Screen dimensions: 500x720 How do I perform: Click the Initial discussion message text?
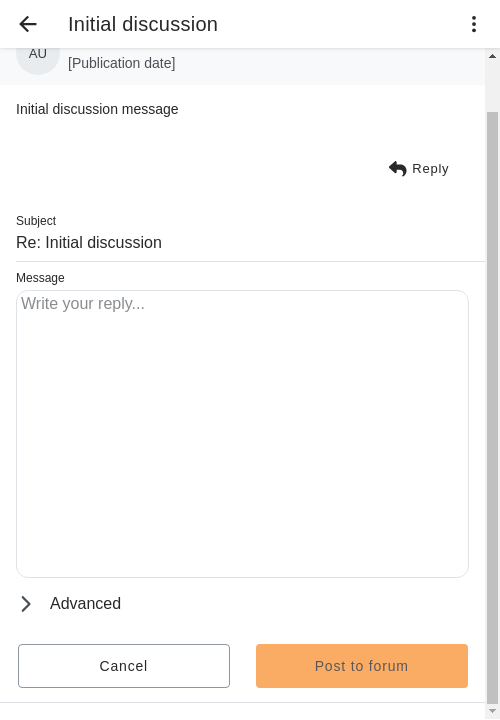tap(97, 109)
